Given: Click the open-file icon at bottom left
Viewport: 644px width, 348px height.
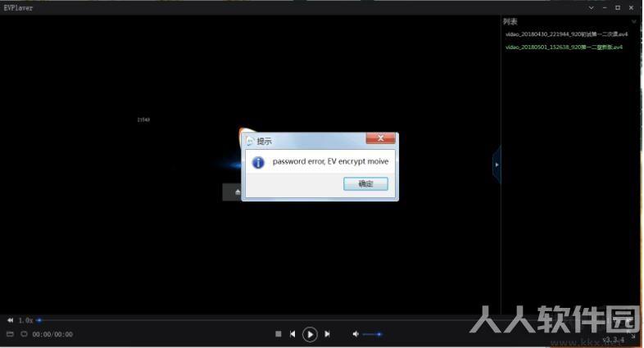Looking at the screenshot, I should click(11, 334).
